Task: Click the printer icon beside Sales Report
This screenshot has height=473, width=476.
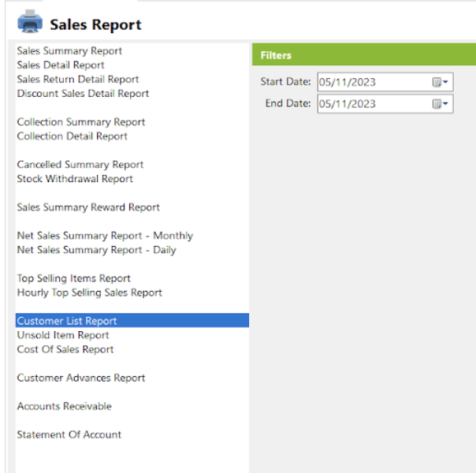Action: pyautogui.click(x=30, y=21)
